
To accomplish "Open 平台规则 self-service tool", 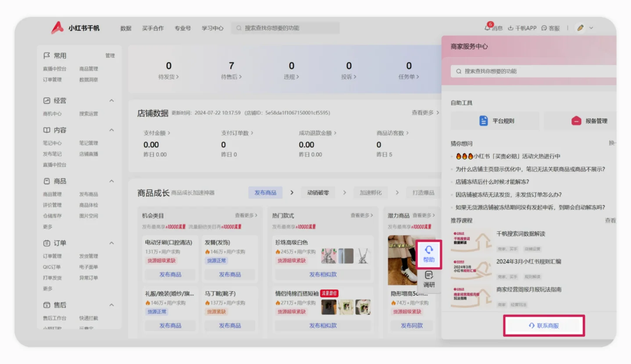I will click(x=496, y=121).
